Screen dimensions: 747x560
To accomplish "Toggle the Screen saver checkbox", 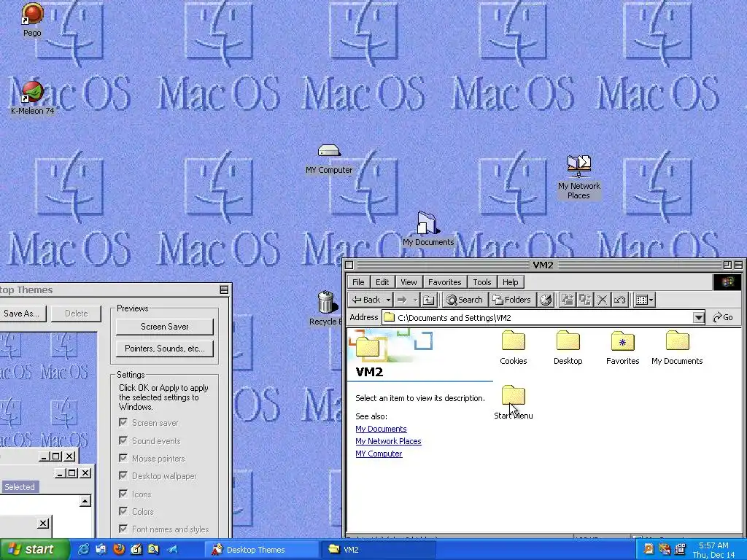I will (123, 422).
